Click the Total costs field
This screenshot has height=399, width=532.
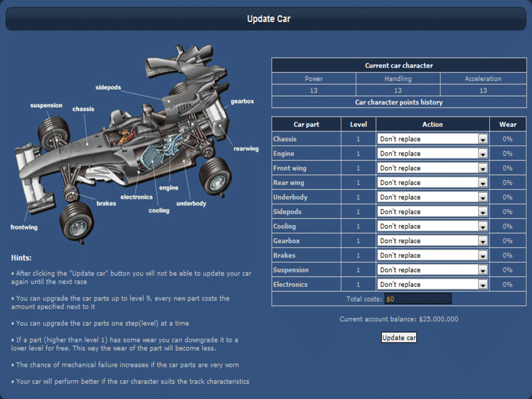point(418,299)
